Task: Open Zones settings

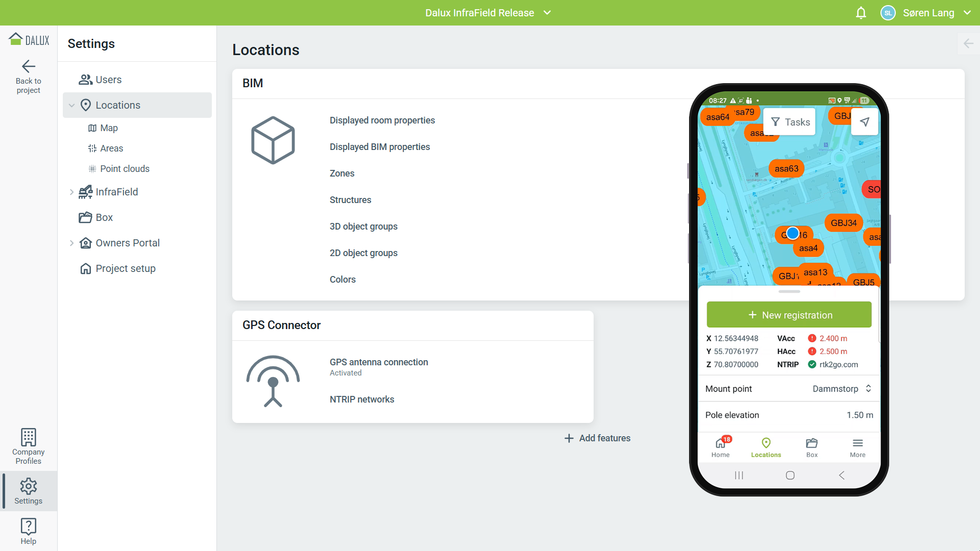Action: (x=342, y=173)
